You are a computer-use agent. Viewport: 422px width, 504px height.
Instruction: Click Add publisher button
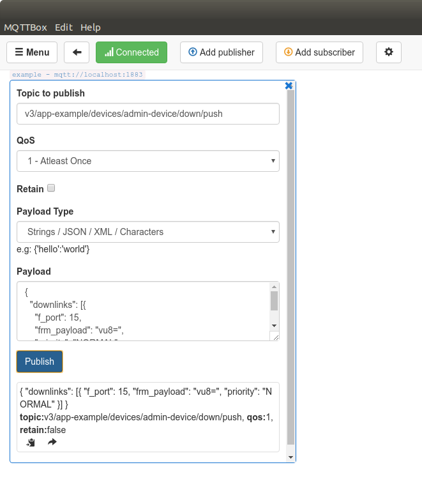point(222,52)
